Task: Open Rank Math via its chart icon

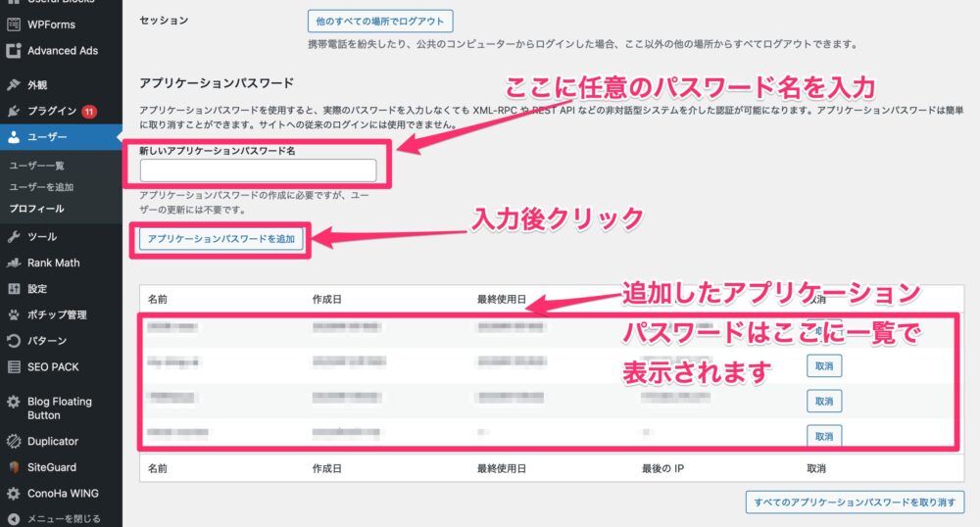Action: (x=14, y=263)
